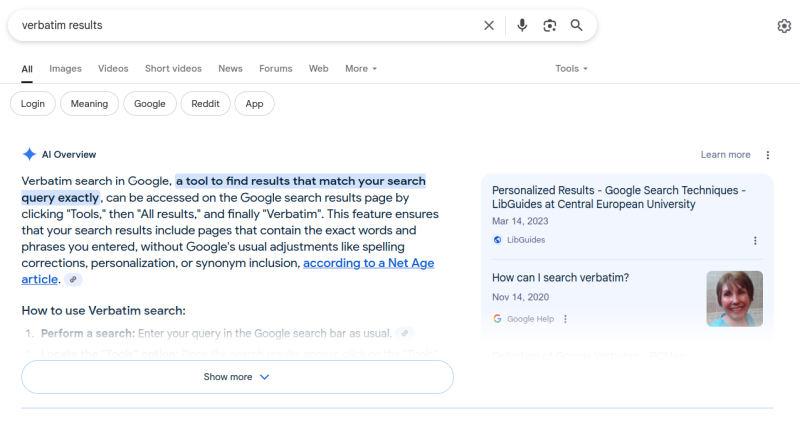Click the 'Mar 14, 2023' date
This screenshot has width=800, height=424.
(x=520, y=221)
